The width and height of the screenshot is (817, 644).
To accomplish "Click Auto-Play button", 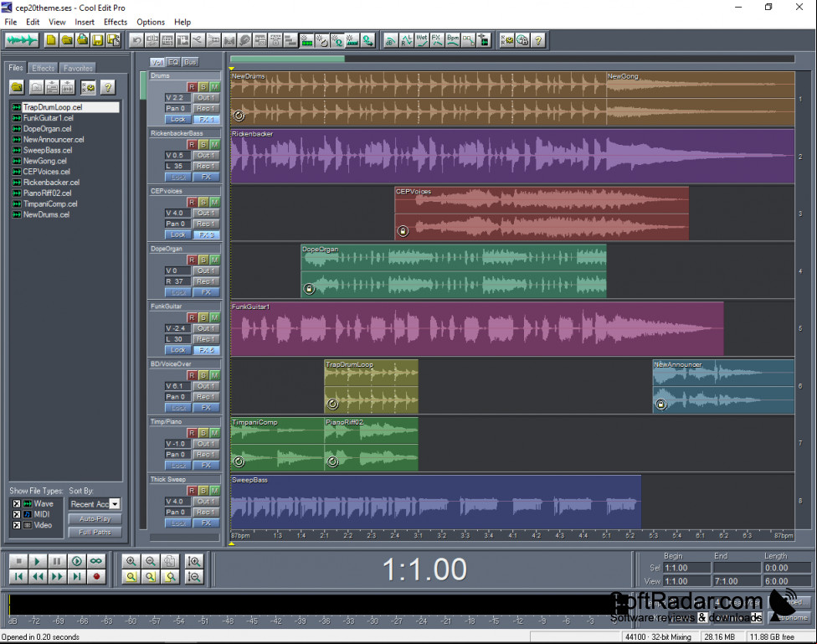I will click(95, 519).
